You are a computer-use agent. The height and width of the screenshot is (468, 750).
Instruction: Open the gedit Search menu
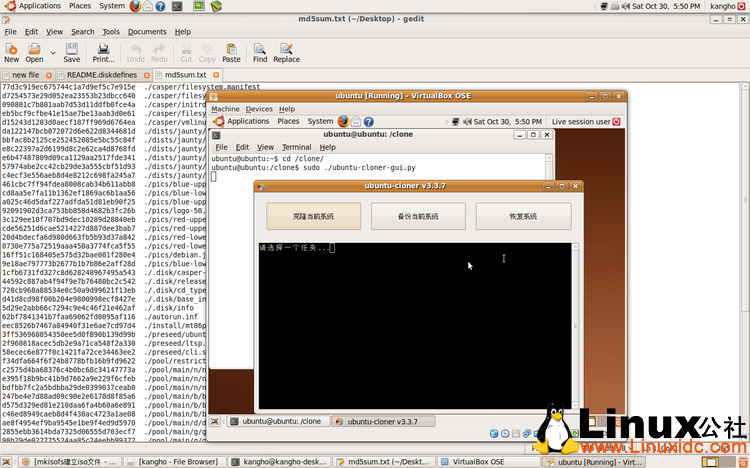[83, 32]
